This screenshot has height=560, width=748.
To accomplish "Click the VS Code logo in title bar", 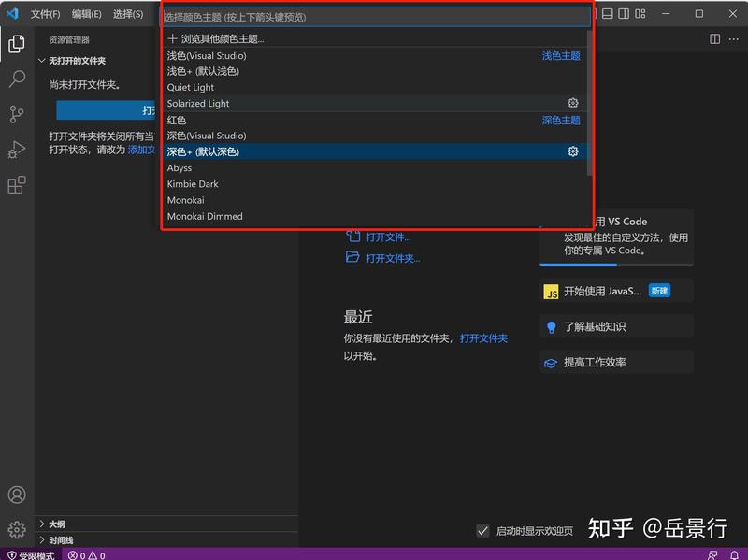I will coord(13,13).
